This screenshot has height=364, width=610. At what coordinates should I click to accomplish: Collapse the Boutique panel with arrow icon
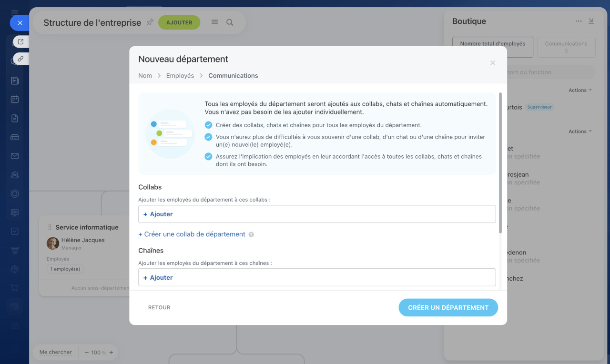[591, 21]
